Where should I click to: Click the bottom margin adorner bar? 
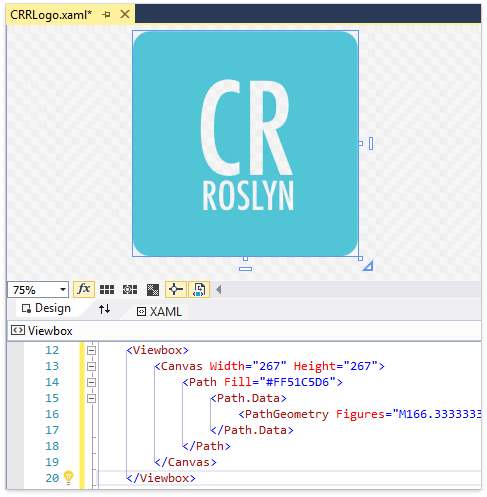[x=245, y=269]
